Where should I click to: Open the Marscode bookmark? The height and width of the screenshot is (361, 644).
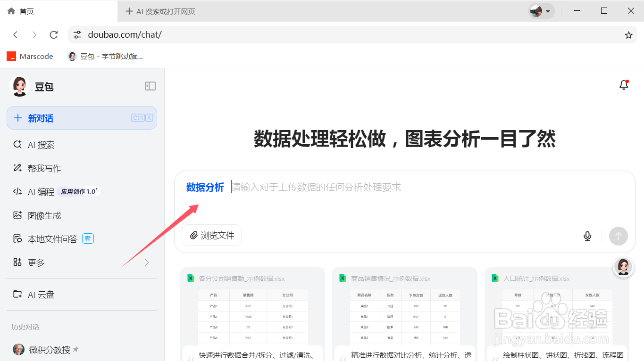(x=30, y=57)
